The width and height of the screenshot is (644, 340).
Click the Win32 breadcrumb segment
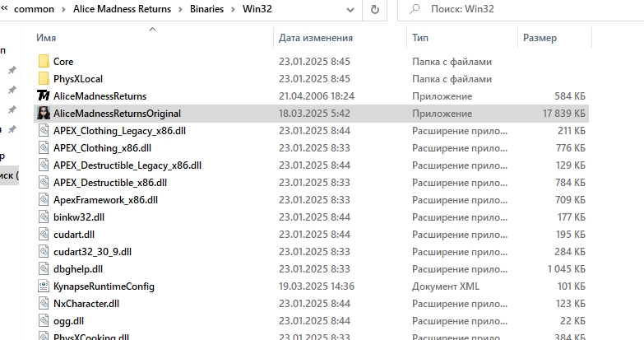(x=257, y=9)
